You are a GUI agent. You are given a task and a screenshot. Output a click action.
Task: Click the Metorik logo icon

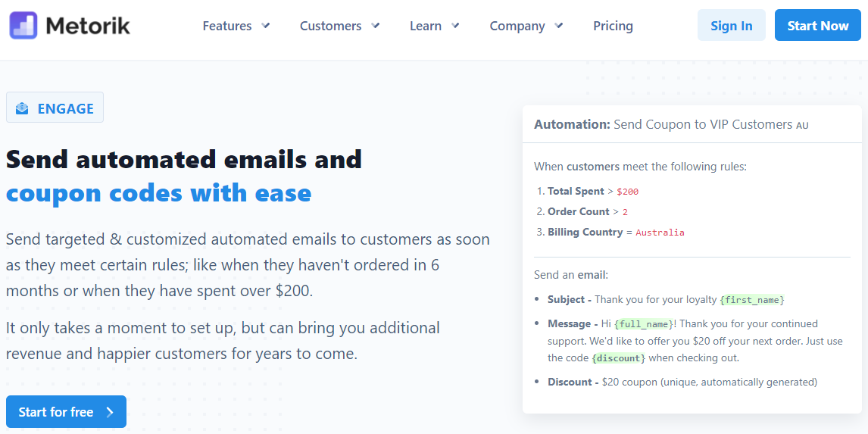click(23, 26)
